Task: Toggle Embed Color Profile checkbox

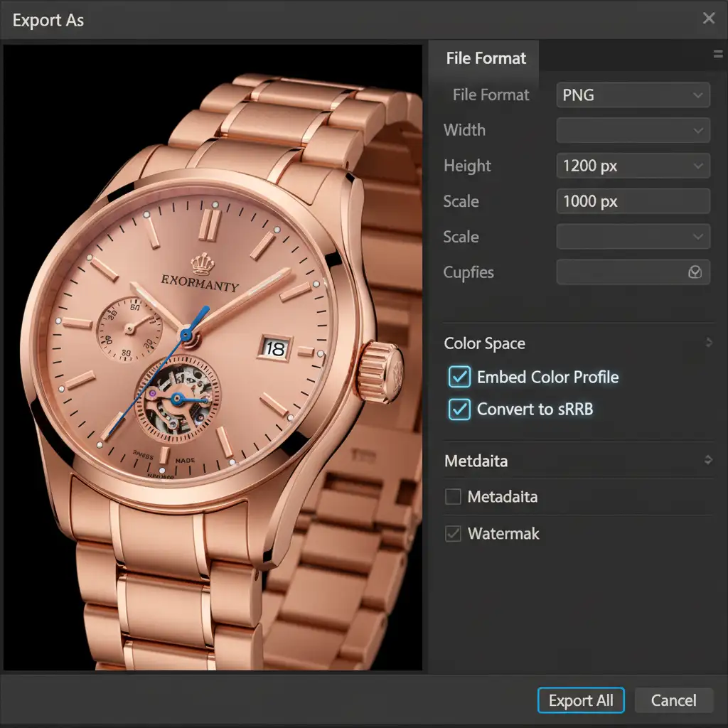Action: 459,377
